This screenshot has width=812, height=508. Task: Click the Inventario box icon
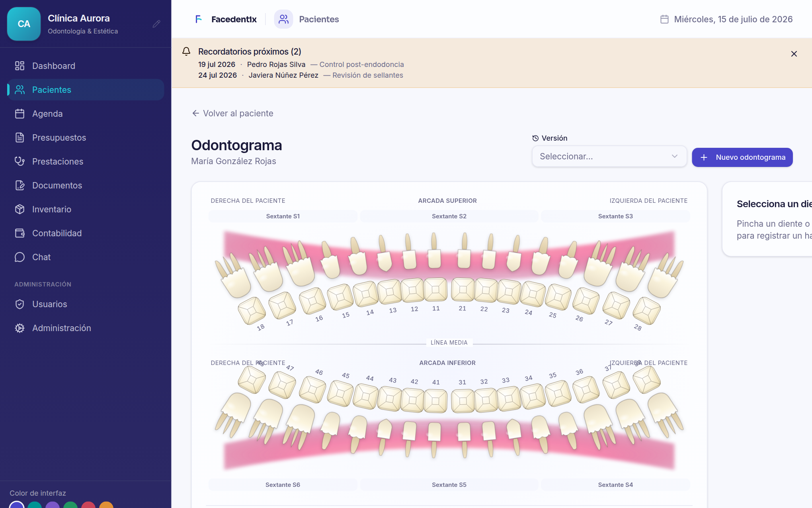tap(20, 209)
